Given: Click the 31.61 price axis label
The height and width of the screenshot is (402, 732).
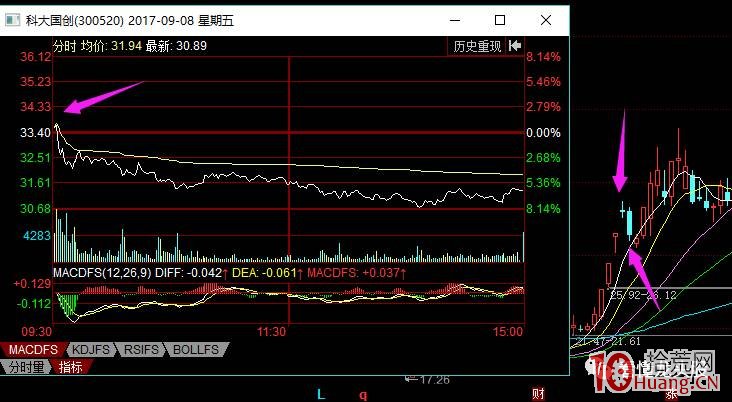Looking at the screenshot, I should coord(35,183).
